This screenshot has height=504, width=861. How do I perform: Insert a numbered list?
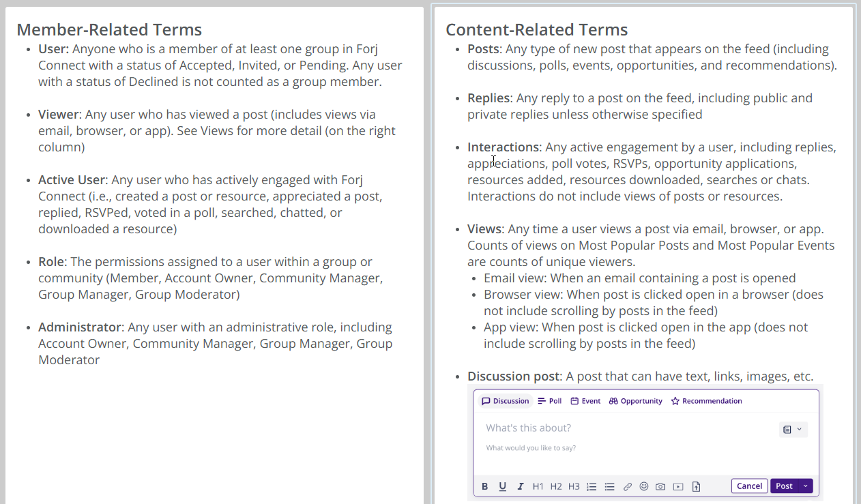592,486
